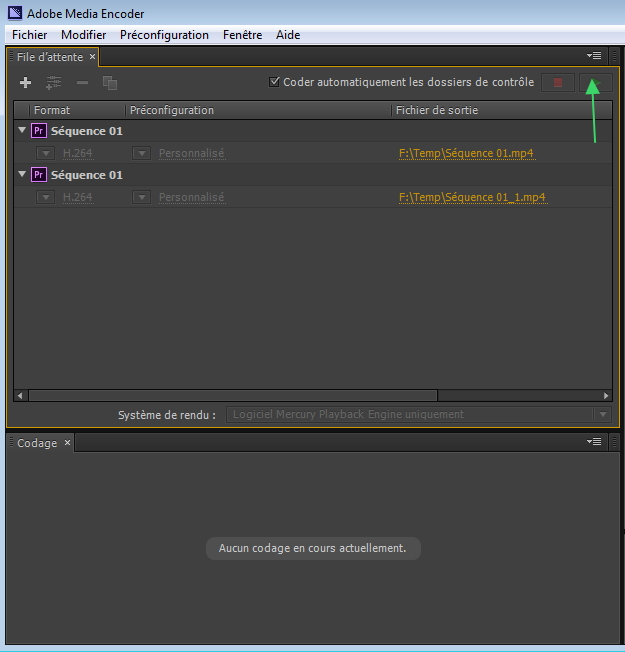Open the Codage panel menu icon

point(594,442)
